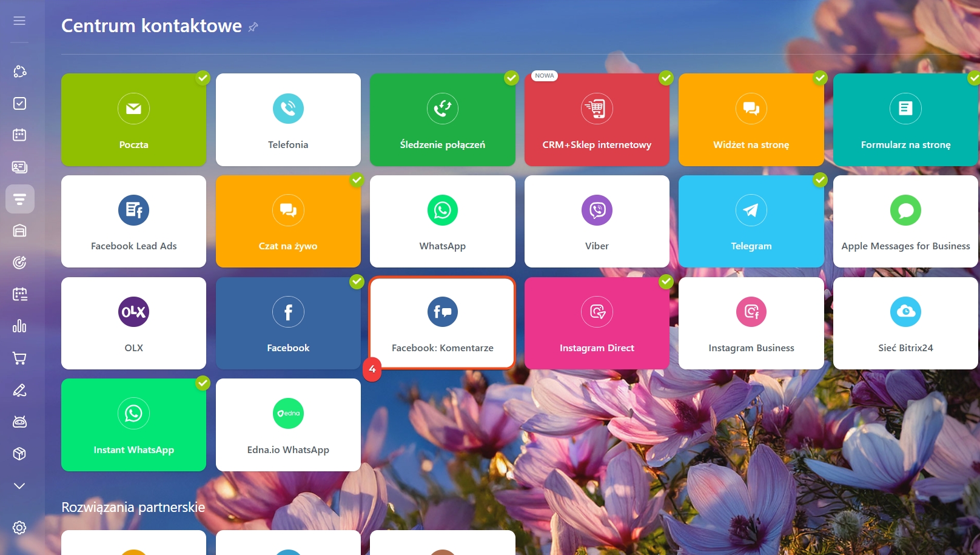Open the CRM+Sklep internetowy tile

coord(597,119)
